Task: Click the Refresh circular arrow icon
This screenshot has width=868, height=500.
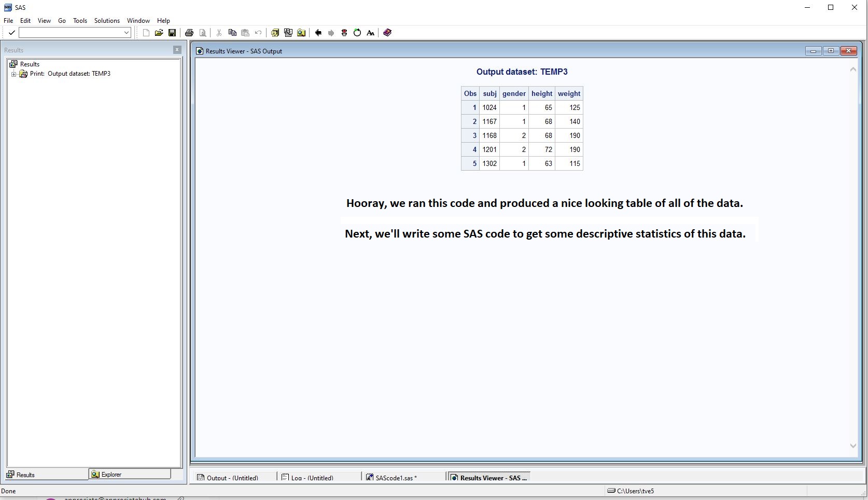Action: [x=357, y=33]
